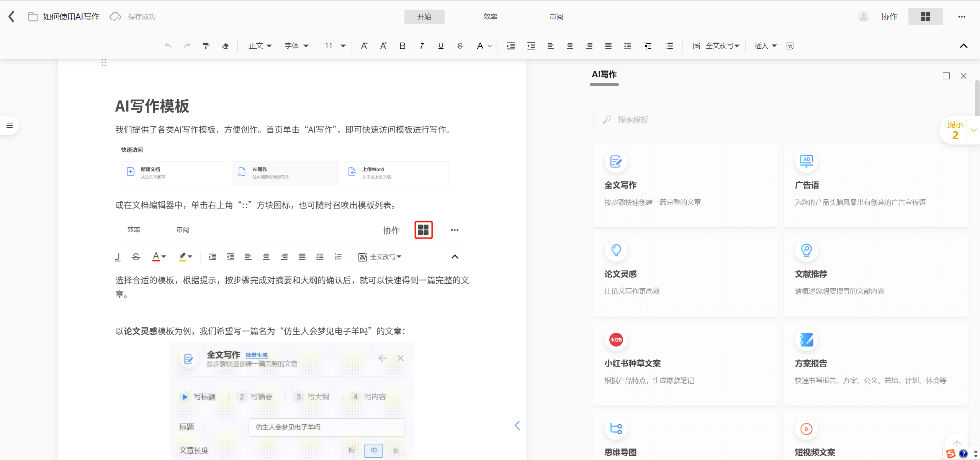Screen dimensions: 980x460
Task: Click the toolbar screenshot image in document
Action: click(292, 242)
